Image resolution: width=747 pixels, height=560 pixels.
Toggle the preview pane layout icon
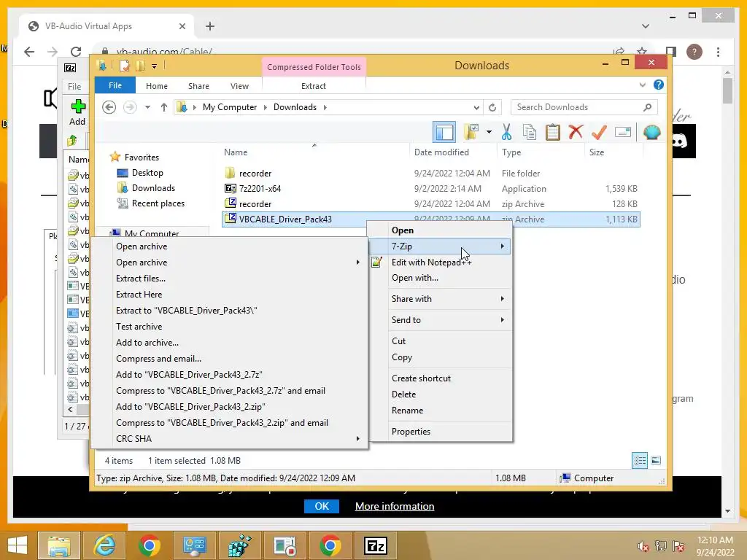[444, 132]
